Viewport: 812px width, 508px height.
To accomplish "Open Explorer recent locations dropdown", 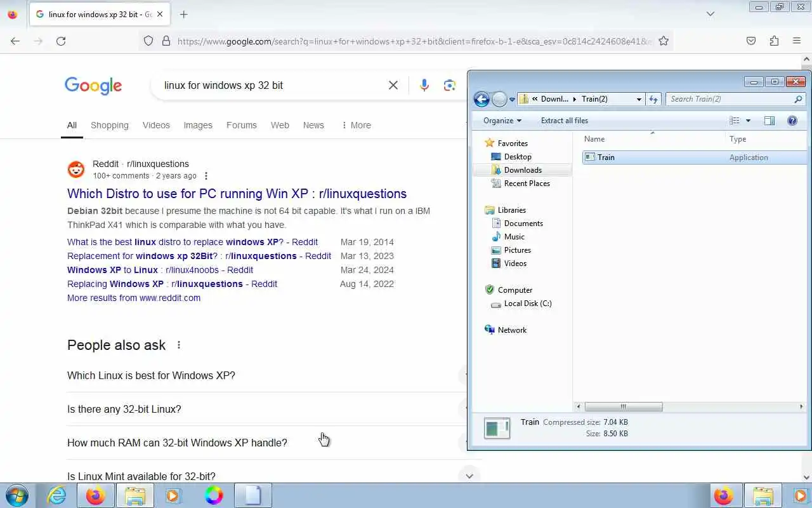I will pyautogui.click(x=512, y=100).
